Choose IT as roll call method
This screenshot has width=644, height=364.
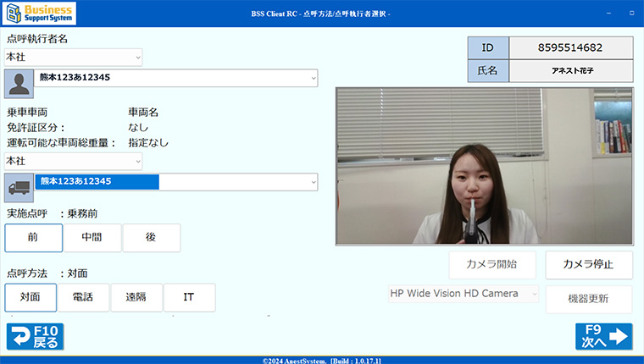point(189,298)
